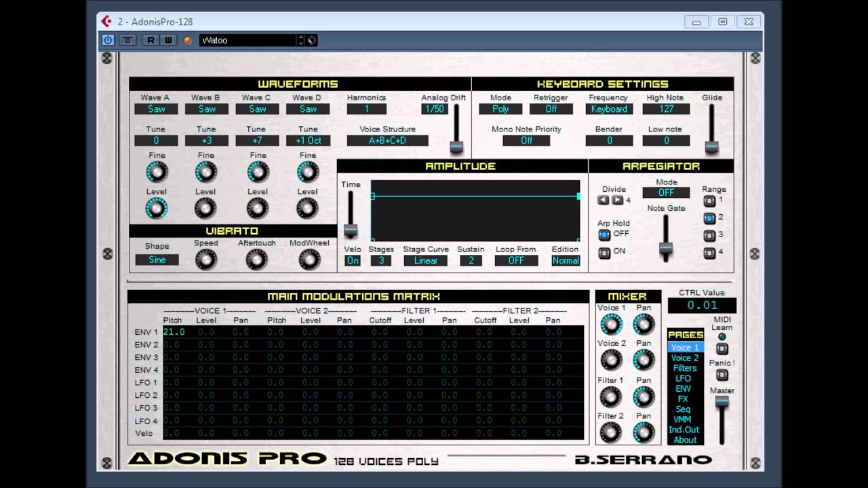
Task: Click the Analog Drift slider handle
Action: 456,146
